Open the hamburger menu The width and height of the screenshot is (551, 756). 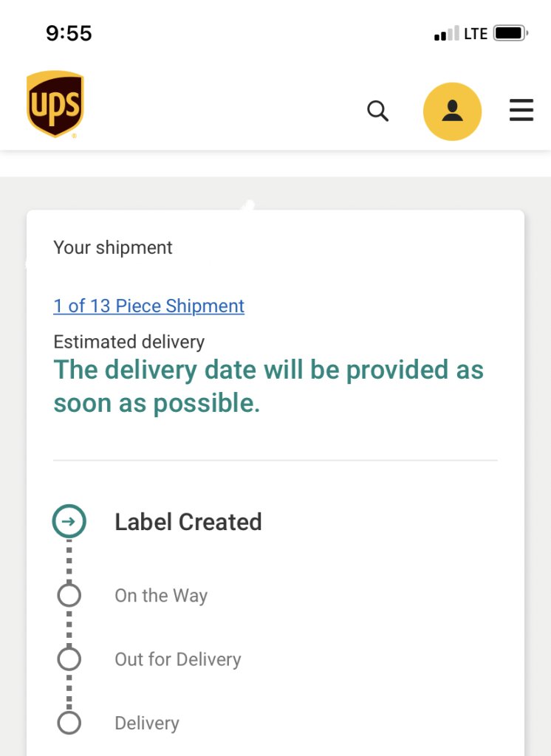521,111
